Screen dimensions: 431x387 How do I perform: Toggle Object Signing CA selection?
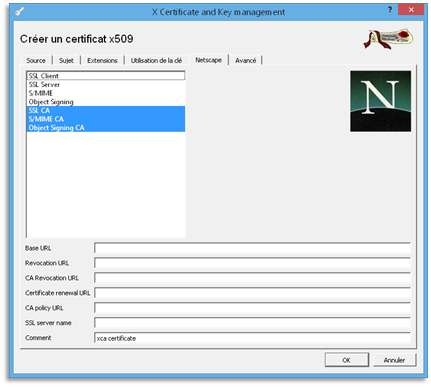click(x=106, y=128)
